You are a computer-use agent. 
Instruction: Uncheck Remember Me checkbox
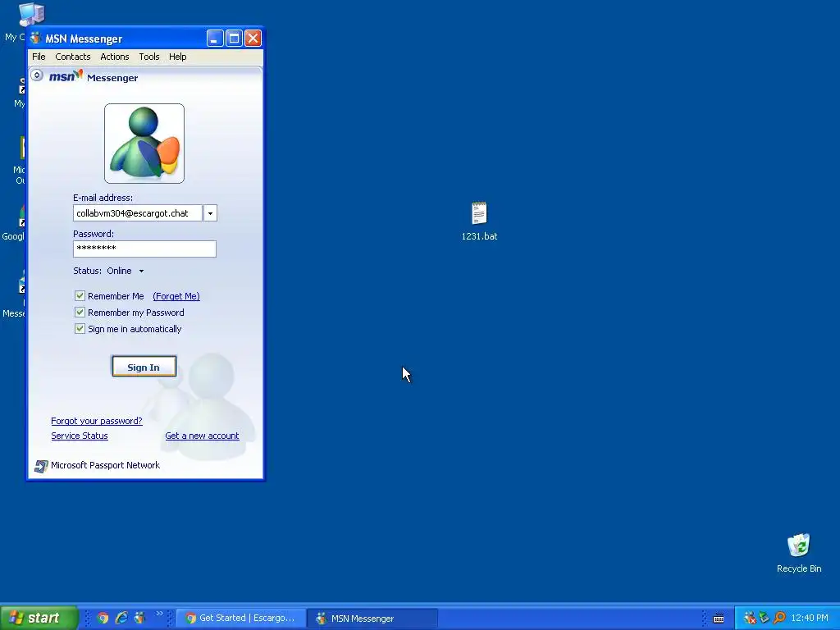point(80,295)
